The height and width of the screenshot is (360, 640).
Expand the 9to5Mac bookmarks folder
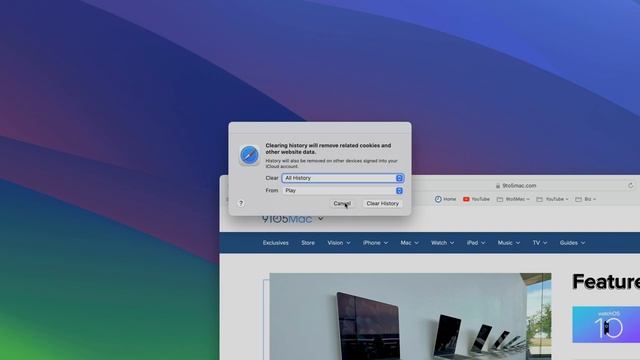[x=513, y=199]
